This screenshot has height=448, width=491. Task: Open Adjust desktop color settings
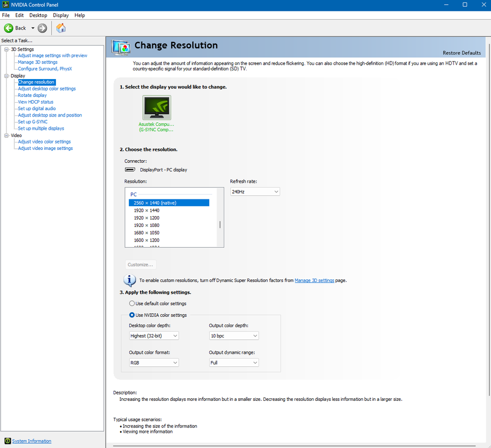(47, 88)
